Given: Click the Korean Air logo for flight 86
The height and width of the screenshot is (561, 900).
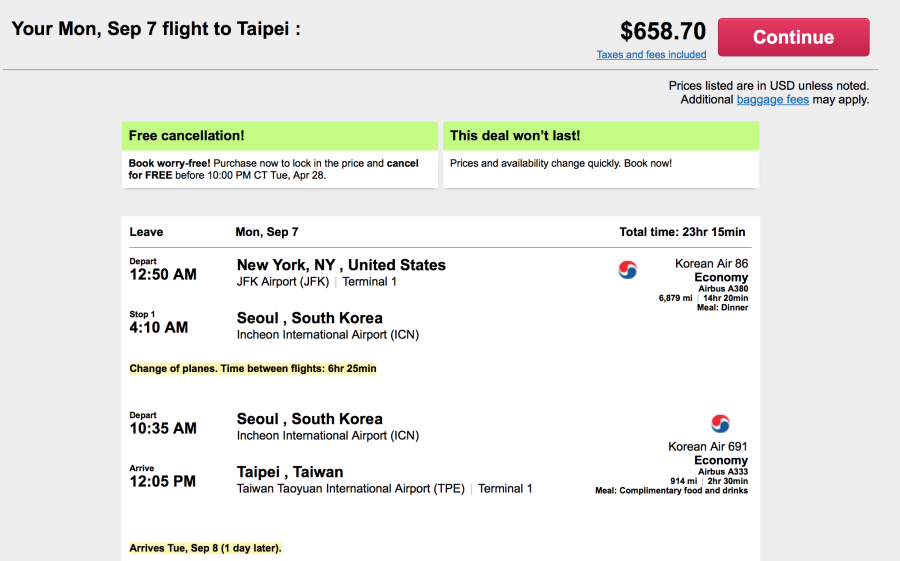Looking at the screenshot, I should [627, 269].
